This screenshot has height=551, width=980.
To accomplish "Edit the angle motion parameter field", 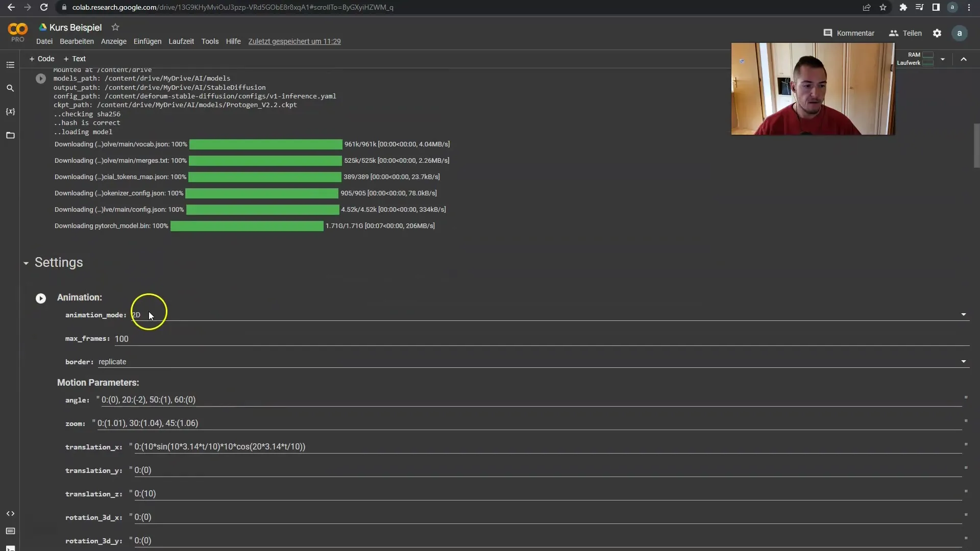I will (531, 399).
